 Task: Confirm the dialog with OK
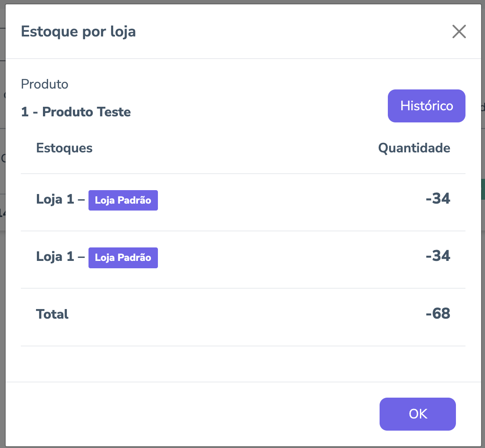click(x=418, y=414)
